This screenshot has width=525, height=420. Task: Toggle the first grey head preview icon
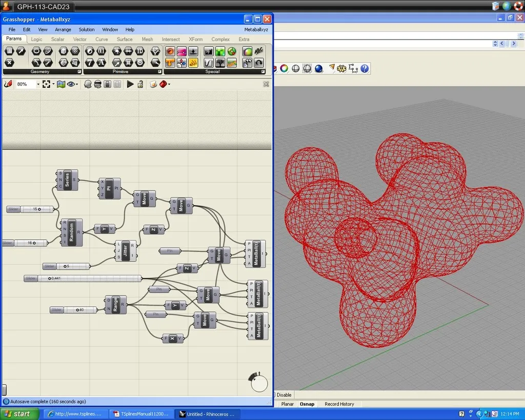(x=88, y=84)
